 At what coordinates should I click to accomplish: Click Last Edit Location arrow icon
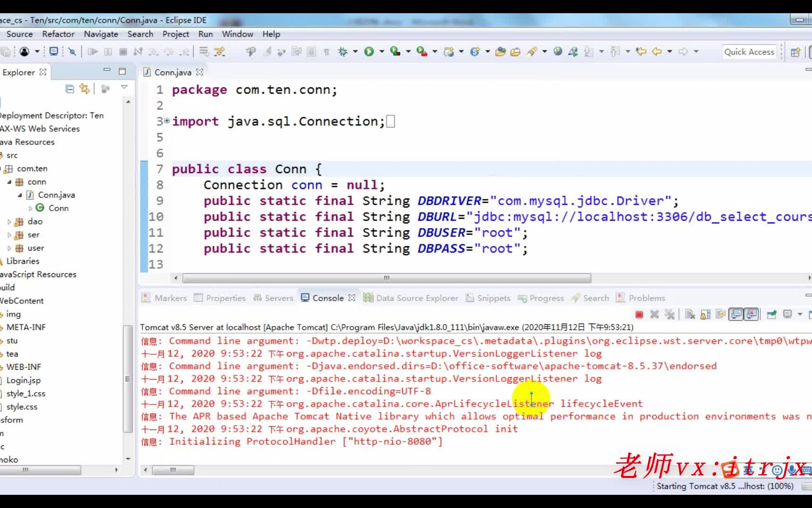point(641,52)
